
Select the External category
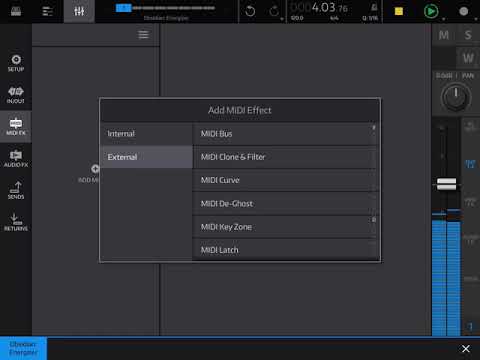click(x=146, y=157)
